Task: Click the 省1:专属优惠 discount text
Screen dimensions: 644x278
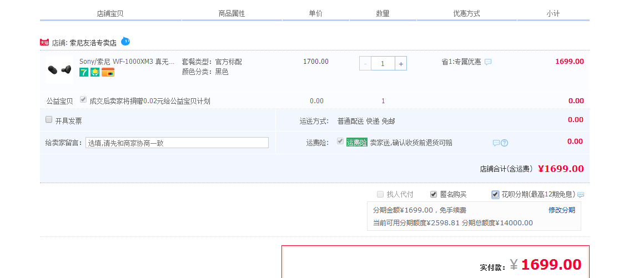Action: coord(461,62)
